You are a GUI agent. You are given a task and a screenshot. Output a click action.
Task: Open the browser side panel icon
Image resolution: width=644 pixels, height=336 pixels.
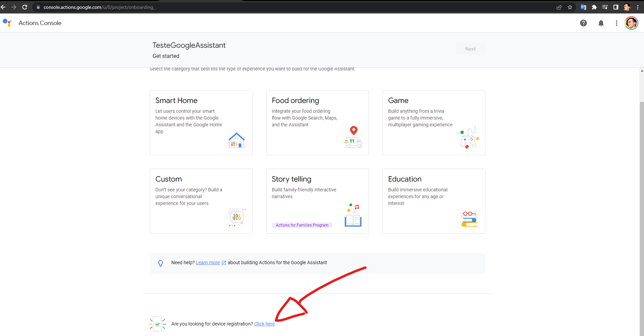(x=616, y=7)
